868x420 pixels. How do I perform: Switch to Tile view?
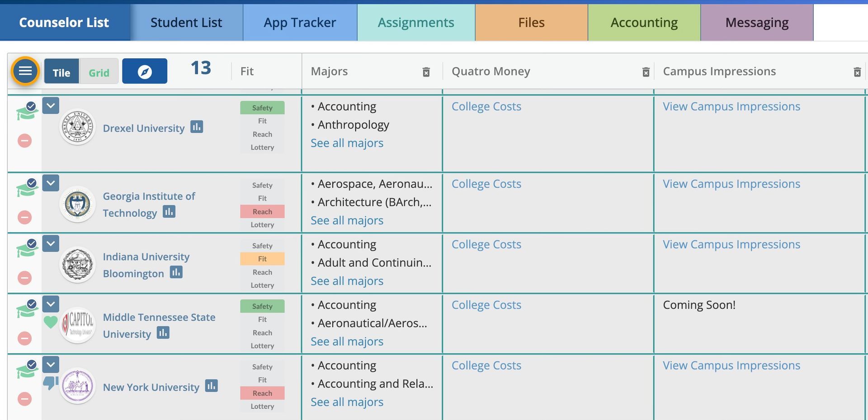pos(61,71)
